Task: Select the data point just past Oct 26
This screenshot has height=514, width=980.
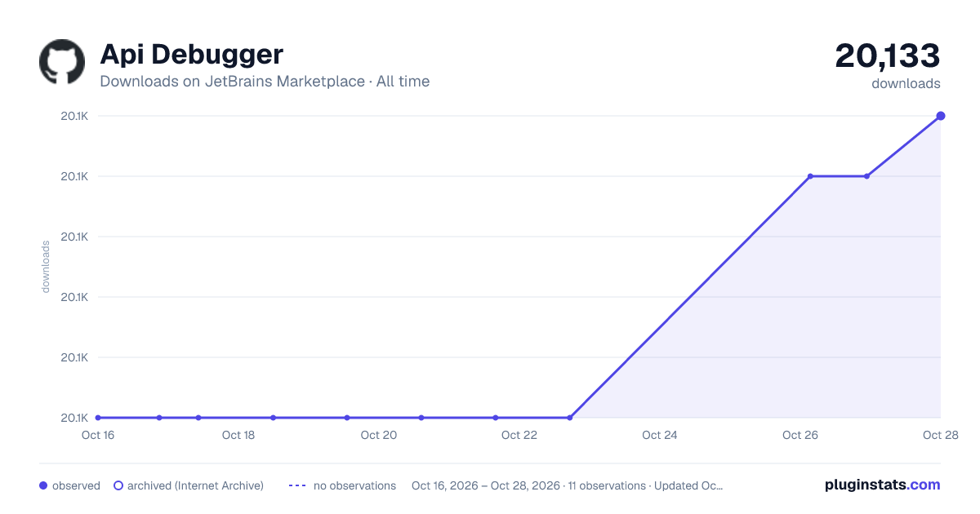Action: click(810, 176)
